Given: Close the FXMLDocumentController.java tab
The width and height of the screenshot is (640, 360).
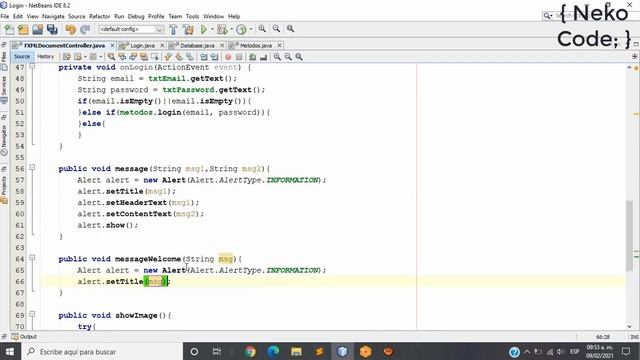Looking at the screenshot, I should coord(112,45).
